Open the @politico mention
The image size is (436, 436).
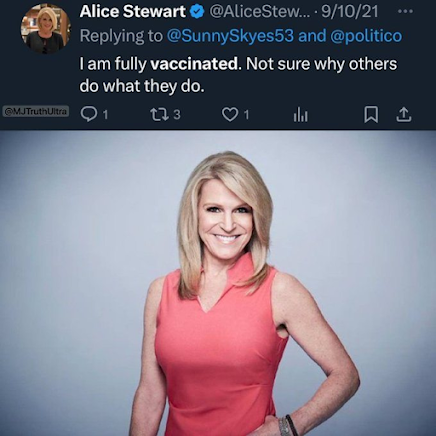click(366, 36)
